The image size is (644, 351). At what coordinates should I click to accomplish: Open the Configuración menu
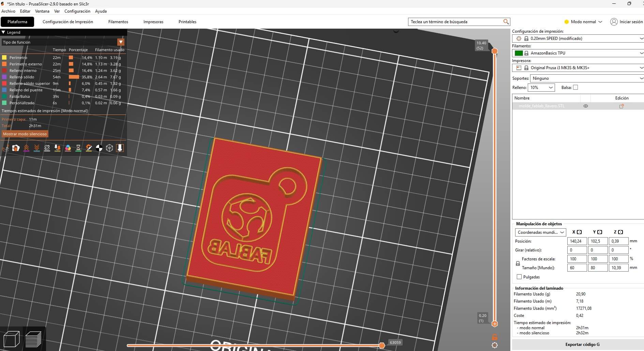(77, 11)
